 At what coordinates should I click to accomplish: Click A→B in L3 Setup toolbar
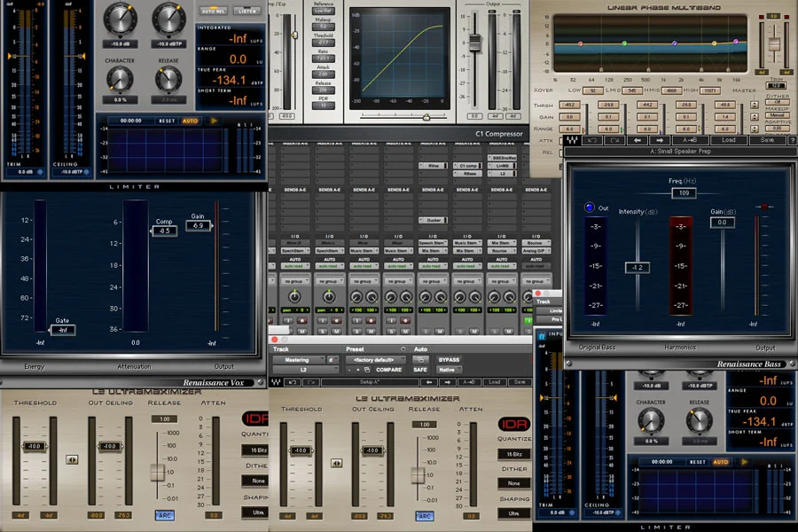(x=469, y=382)
